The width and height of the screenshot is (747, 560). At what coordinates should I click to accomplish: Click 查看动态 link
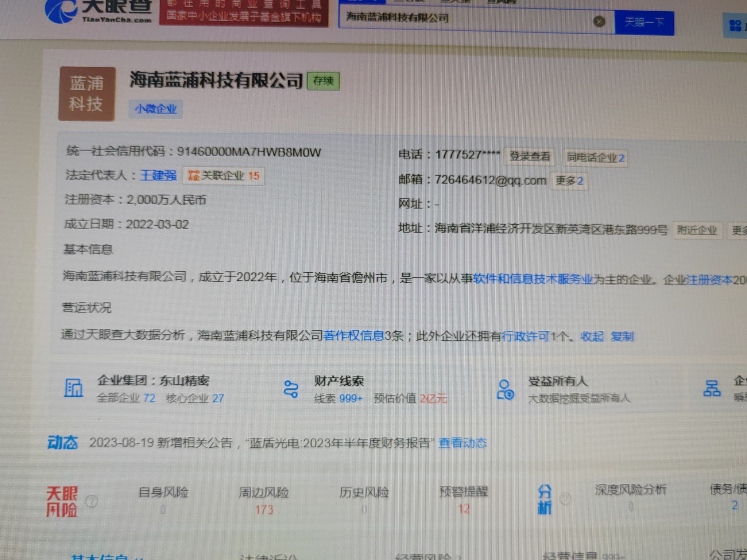coord(462,443)
